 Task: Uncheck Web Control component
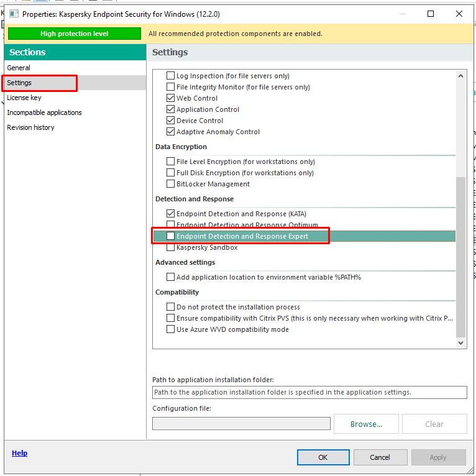[170, 98]
